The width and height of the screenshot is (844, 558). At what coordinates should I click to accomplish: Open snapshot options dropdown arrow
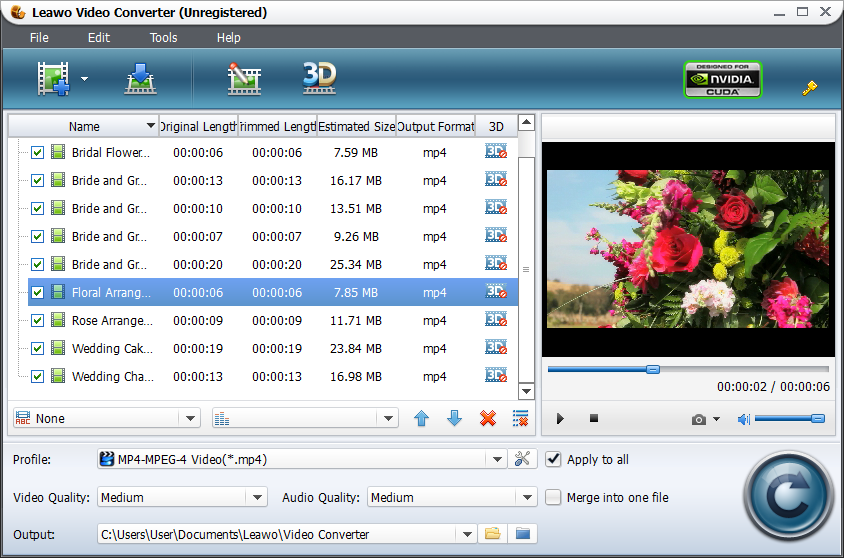[x=716, y=419]
